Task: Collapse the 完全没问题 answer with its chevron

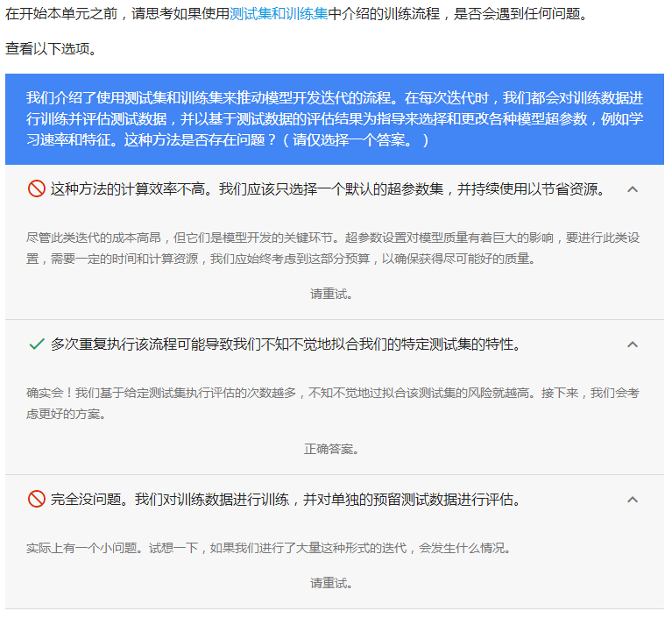Action: pyautogui.click(x=633, y=500)
